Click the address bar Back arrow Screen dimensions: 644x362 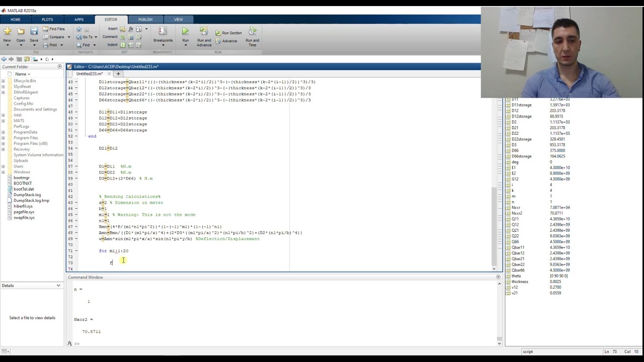pyautogui.click(x=4, y=59)
